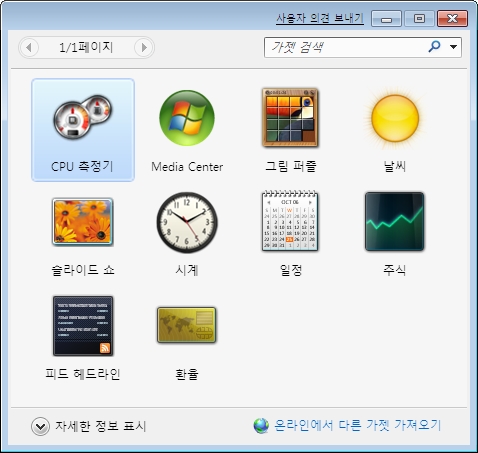Select the 날씨 sun gadget icon
Screen dimensions: 478x453
pyautogui.click(x=395, y=118)
